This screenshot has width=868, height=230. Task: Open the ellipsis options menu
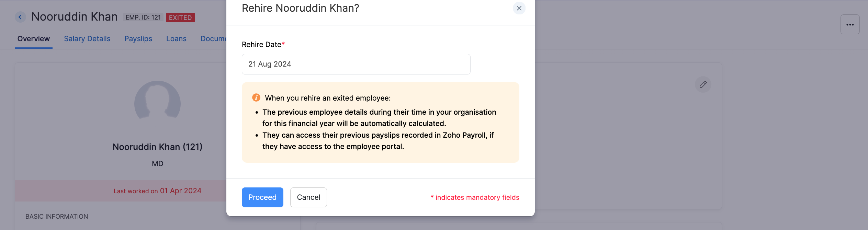(x=850, y=24)
